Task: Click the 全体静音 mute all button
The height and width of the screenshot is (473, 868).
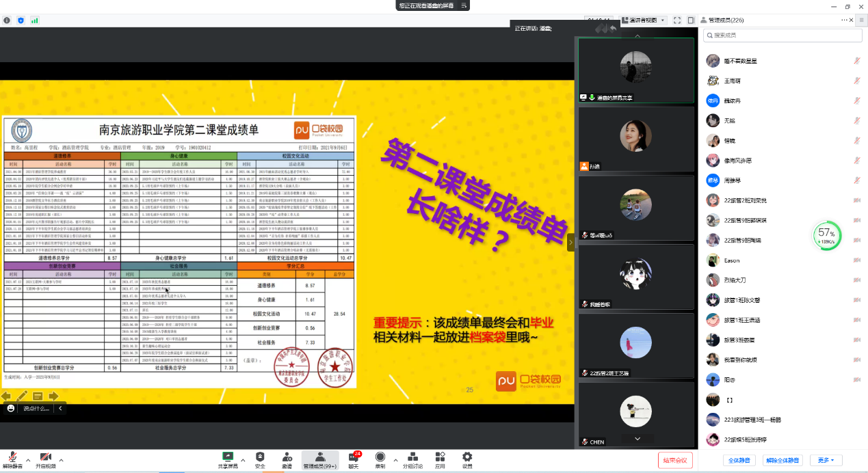Action: pyautogui.click(x=739, y=460)
